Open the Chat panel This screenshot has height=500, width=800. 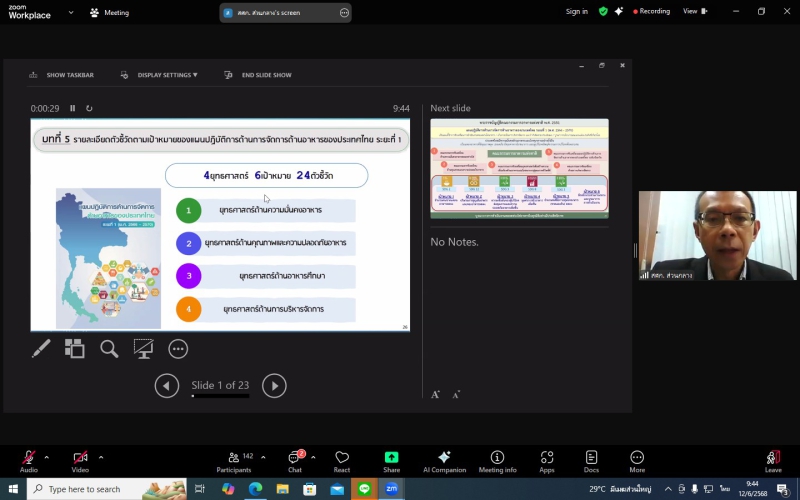point(295,461)
